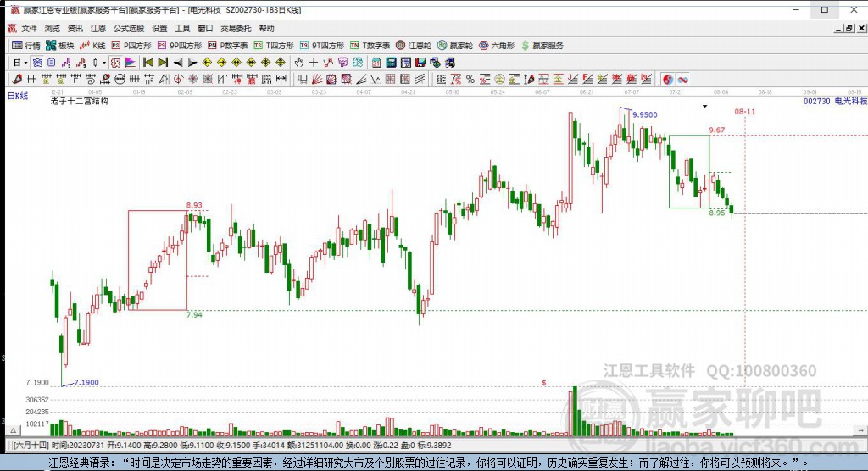The width and height of the screenshot is (868, 471).
Task: Open the T四方形 time square
Action: [274, 46]
